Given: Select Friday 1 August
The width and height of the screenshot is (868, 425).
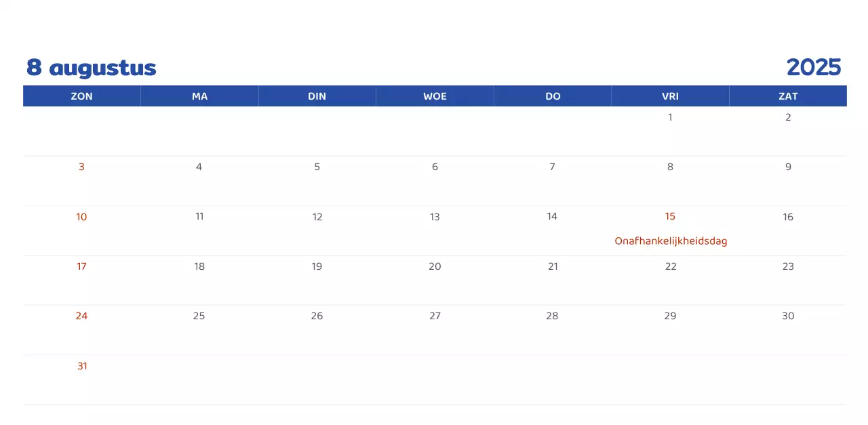Looking at the screenshot, I should tap(670, 117).
